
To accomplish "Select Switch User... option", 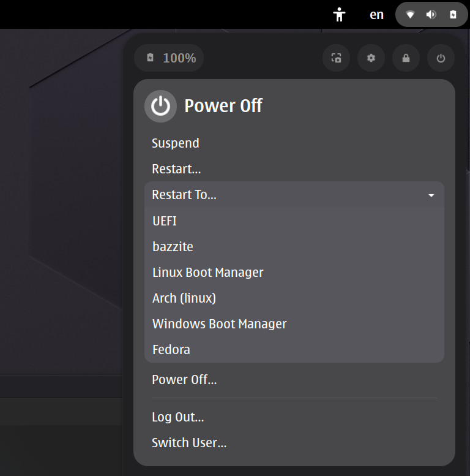I will 294,443.
